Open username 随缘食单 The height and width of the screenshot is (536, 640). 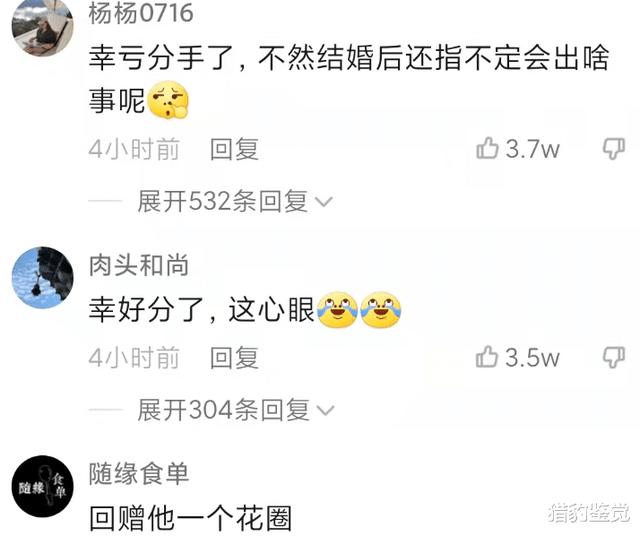[139, 474]
